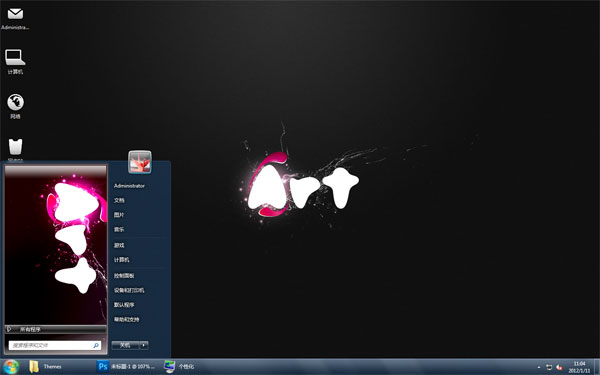Click the network tray icon

549,367
